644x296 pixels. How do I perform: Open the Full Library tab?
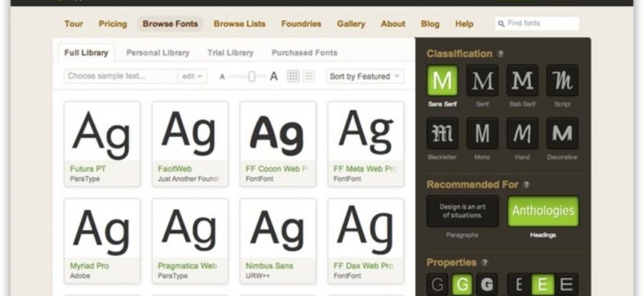(x=87, y=53)
